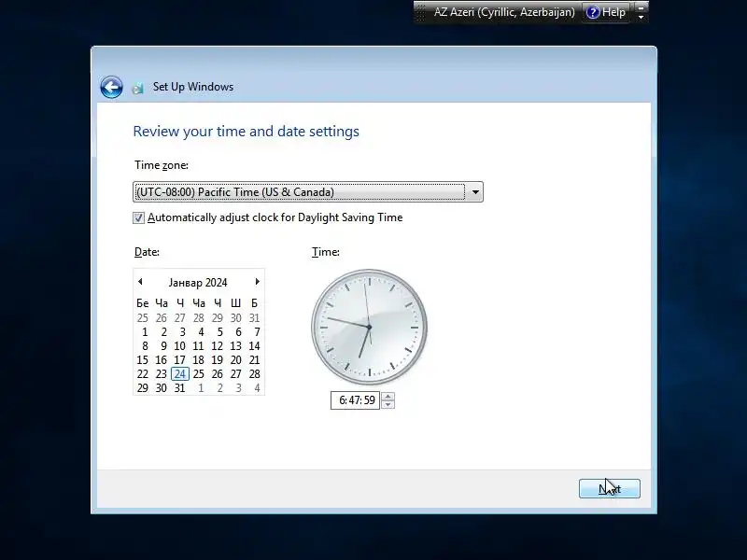Select January 31 in the calendar
Viewport: 747px width, 560px height.
pos(179,388)
